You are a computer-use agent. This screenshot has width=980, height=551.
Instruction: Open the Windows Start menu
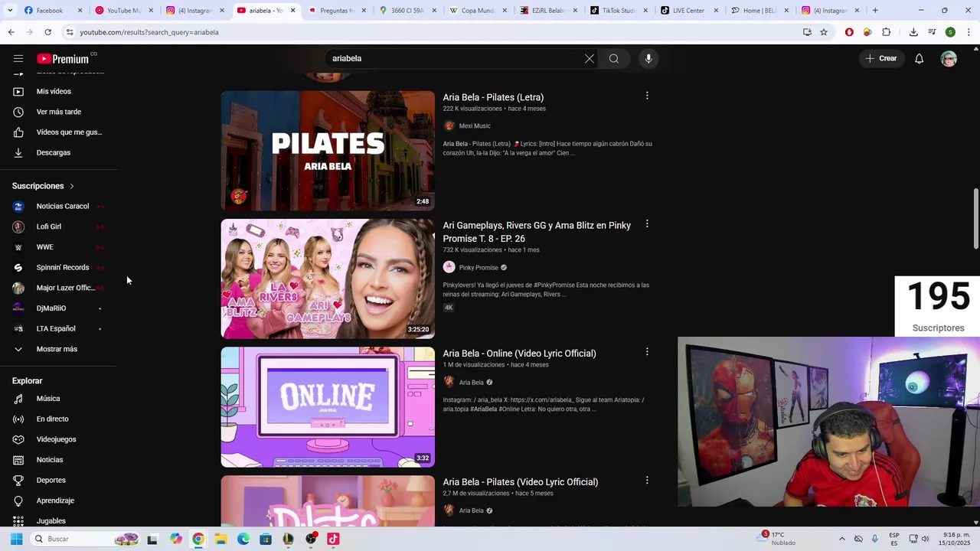click(16, 539)
